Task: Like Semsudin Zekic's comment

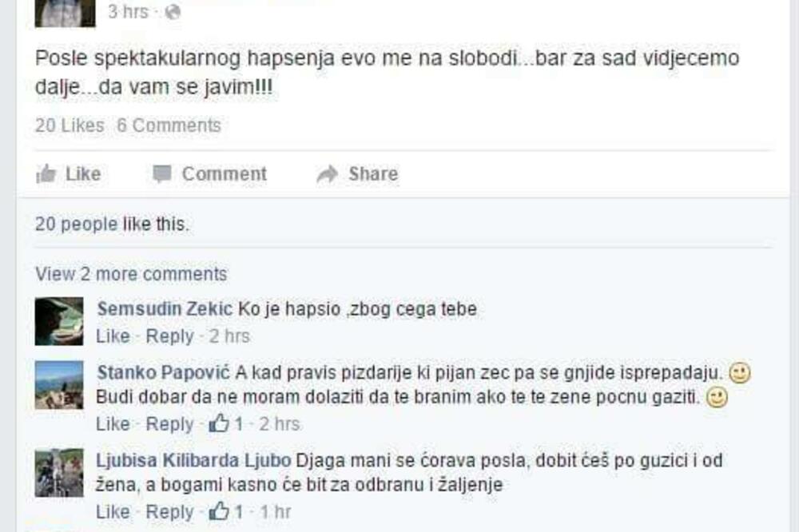Action: click(x=113, y=336)
